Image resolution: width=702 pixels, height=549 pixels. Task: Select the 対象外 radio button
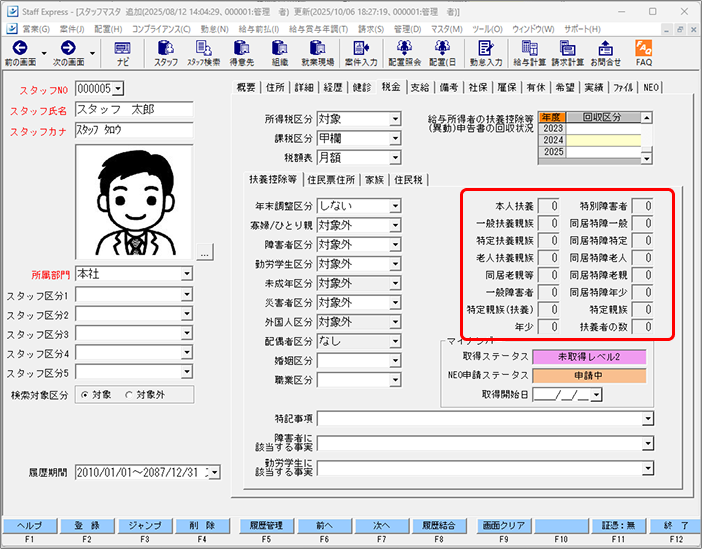point(129,395)
